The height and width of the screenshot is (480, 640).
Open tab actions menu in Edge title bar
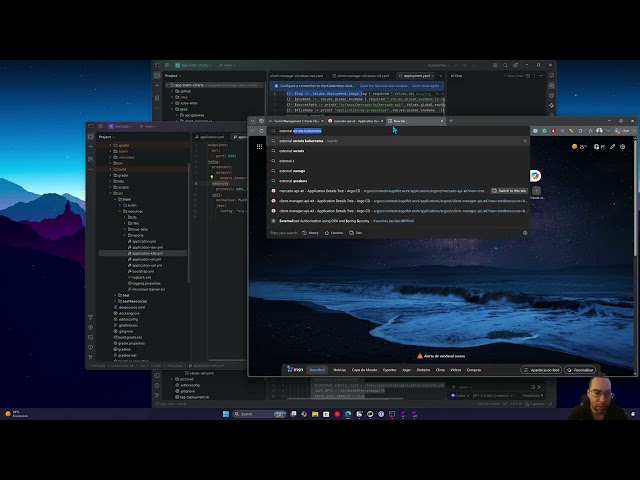click(x=252, y=121)
